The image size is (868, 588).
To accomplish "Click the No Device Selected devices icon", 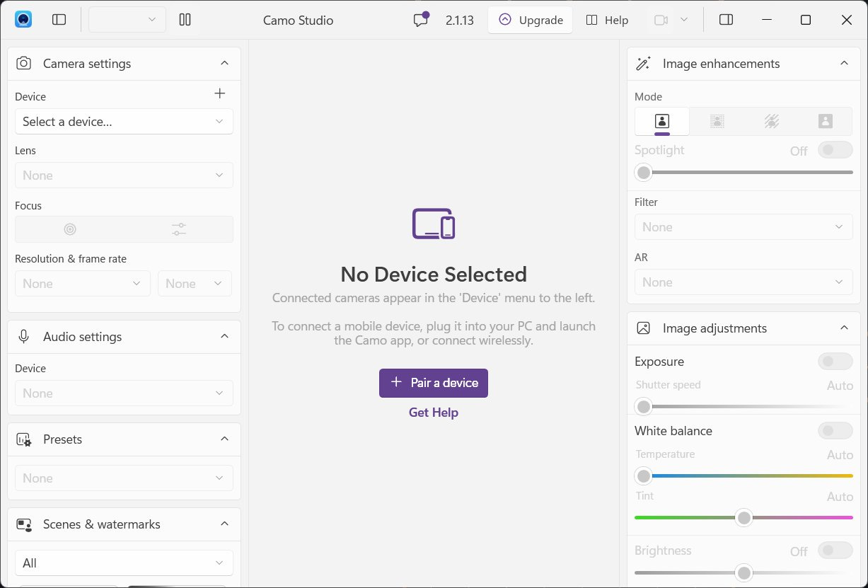I will pyautogui.click(x=434, y=224).
